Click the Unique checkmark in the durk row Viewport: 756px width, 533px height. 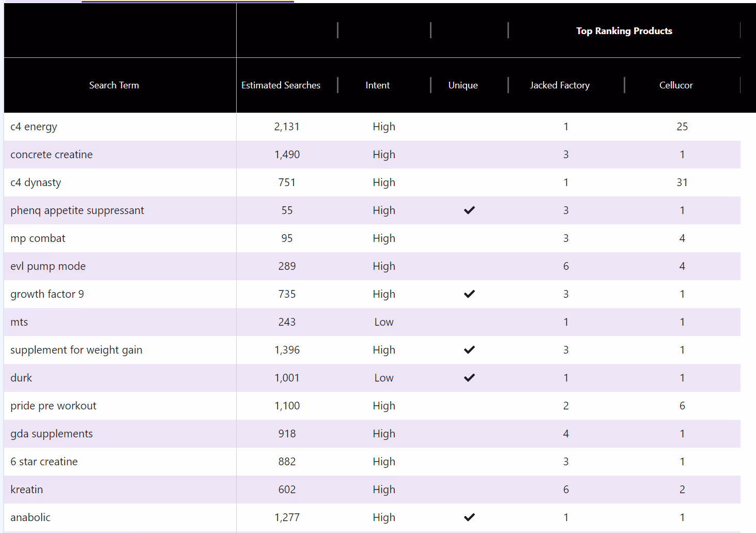[469, 378]
